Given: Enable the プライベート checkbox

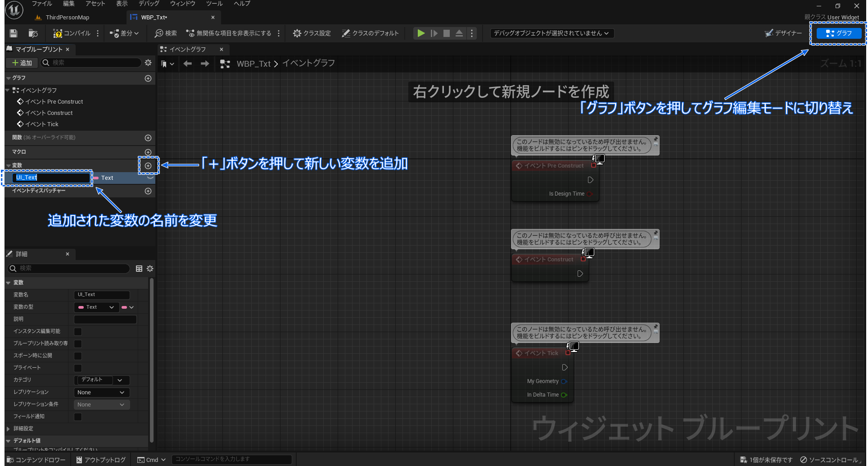Looking at the screenshot, I should (77, 368).
